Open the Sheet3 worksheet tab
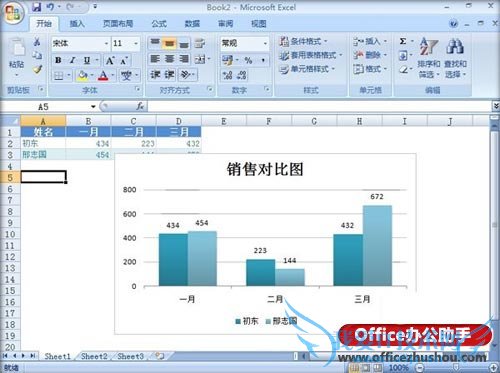 [x=131, y=356]
